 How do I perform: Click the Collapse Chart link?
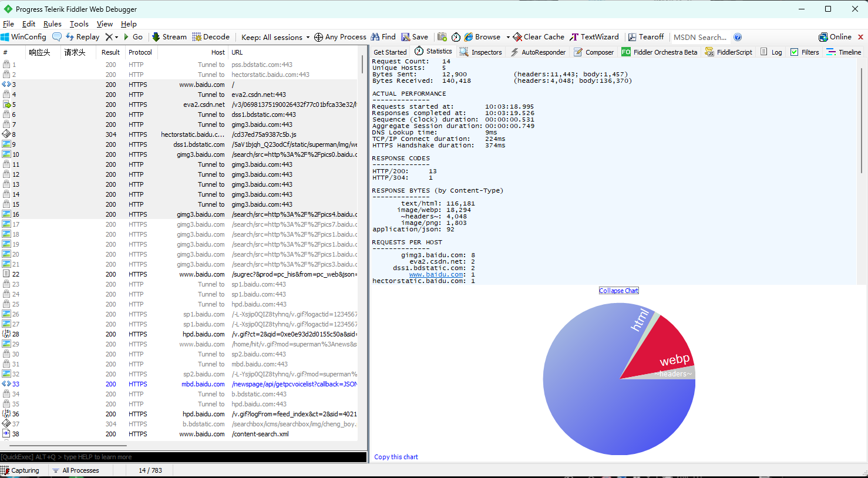pyautogui.click(x=618, y=291)
